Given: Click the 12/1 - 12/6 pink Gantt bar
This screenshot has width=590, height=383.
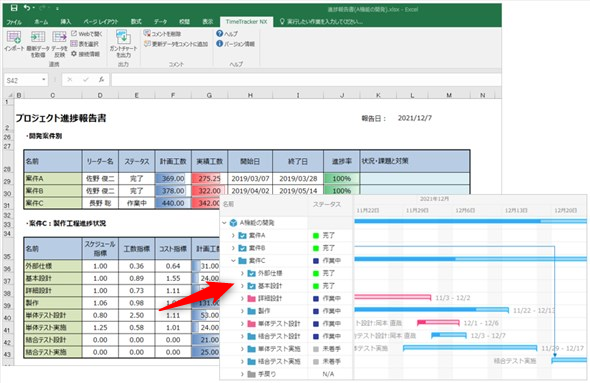Looking at the screenshot, I should (x=438, y=323).
